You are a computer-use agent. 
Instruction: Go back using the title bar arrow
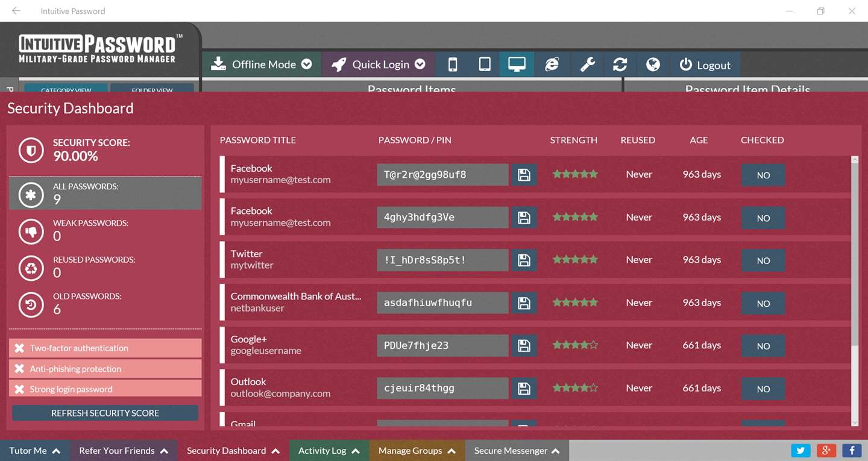click(16, 11)
